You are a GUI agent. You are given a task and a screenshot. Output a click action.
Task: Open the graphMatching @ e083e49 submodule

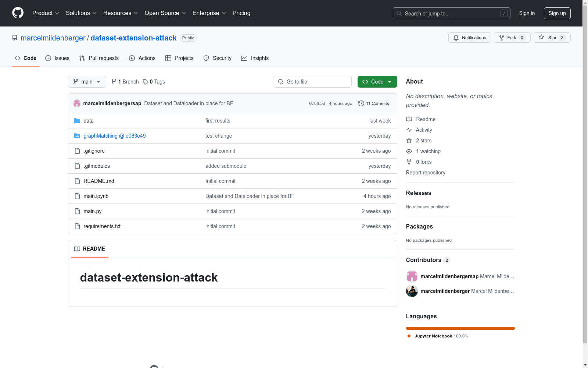115,136
